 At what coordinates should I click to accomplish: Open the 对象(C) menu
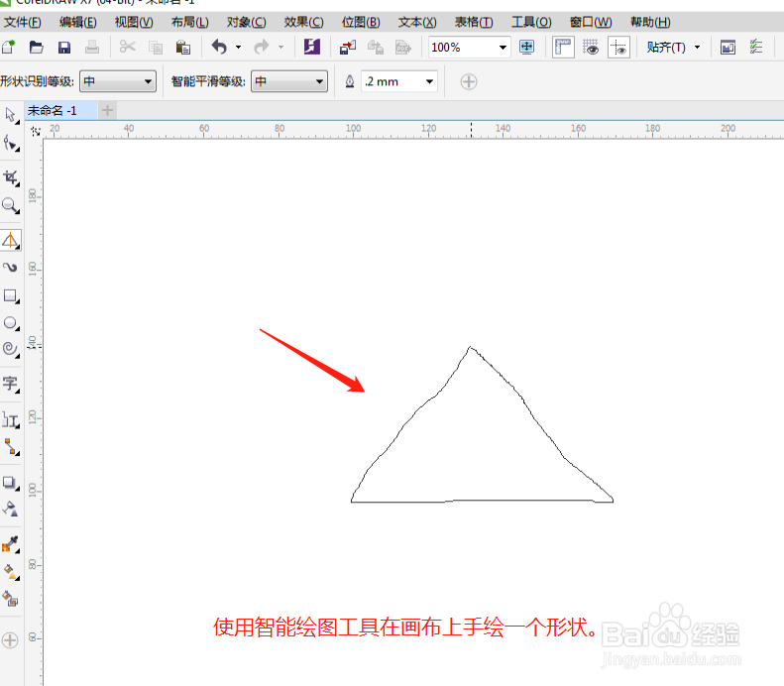(246, 22)
